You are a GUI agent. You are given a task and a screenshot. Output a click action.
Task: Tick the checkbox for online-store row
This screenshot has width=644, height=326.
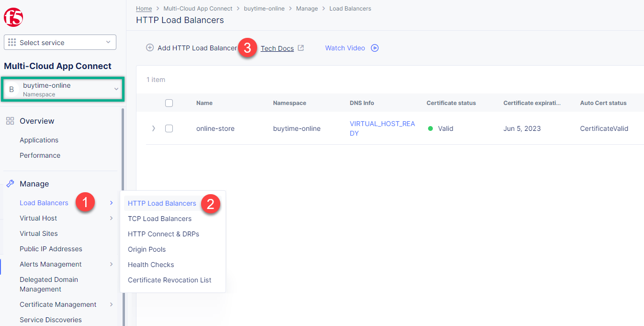point(169,128)
